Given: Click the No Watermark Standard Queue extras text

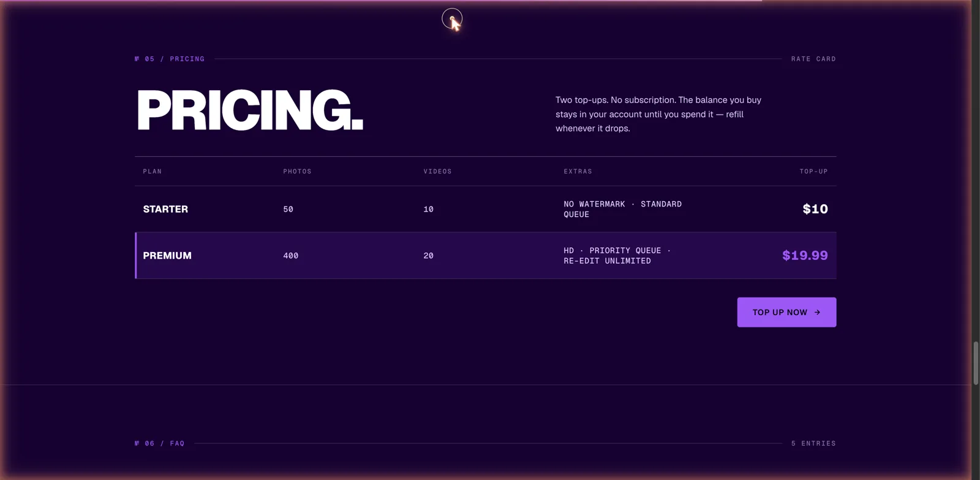Looking at the screenshot, I should coord(622,209).
